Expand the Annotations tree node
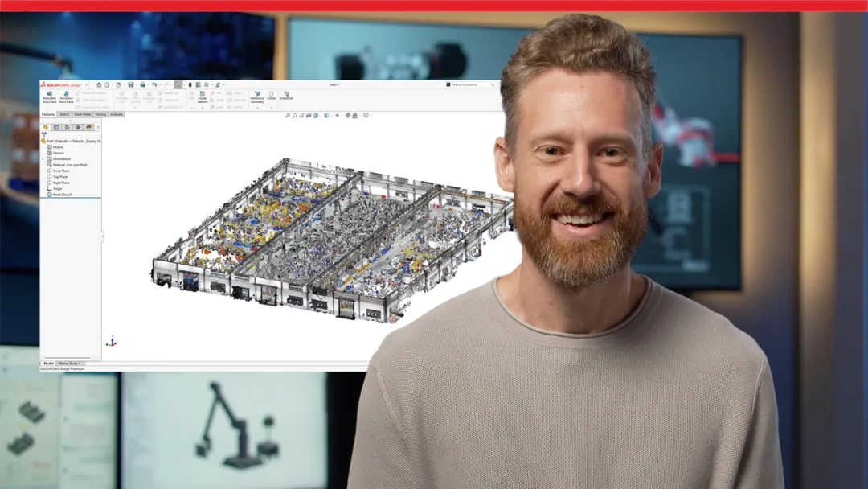Viewport: 868px width, 489px height. pos(43,159)
